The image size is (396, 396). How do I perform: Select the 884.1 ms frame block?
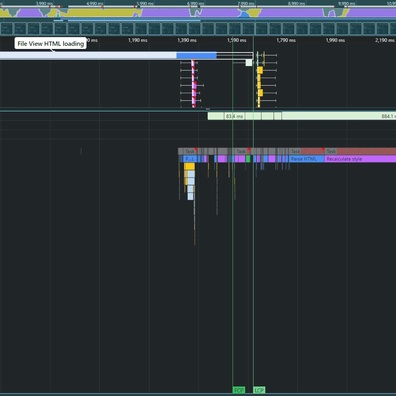[x=339, y=116]
